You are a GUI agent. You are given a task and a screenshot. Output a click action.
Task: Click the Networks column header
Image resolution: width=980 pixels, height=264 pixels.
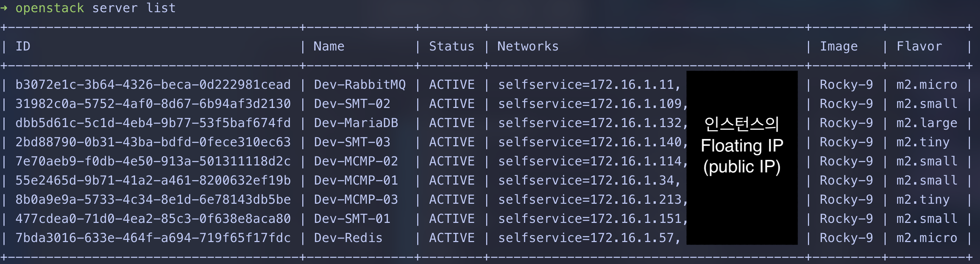[528, 46]
